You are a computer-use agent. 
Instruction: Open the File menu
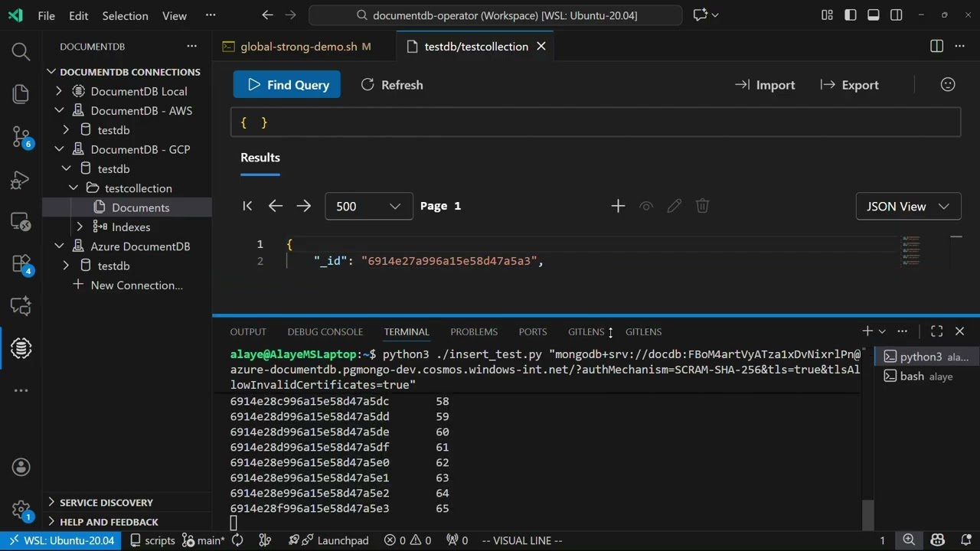click(46, 15)
